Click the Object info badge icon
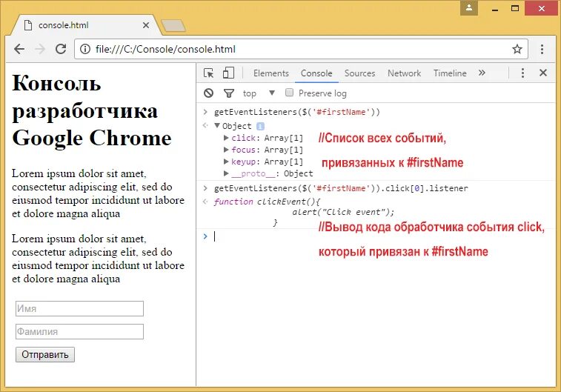The width and height of the screenshot is (561, 392). (260, 126)
